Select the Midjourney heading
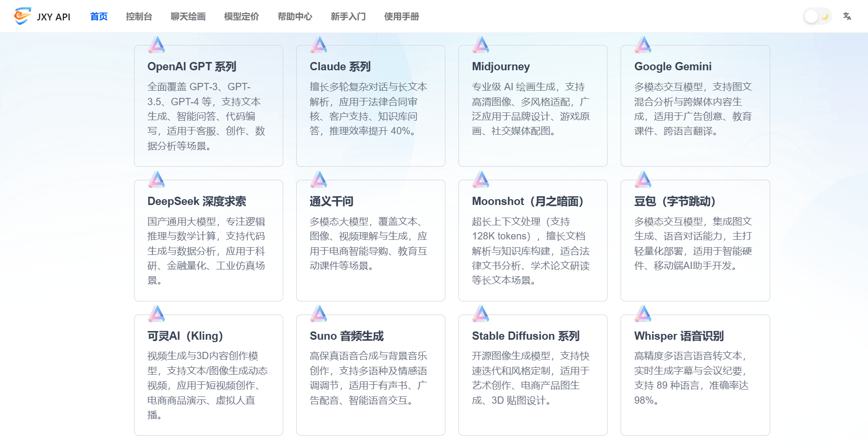Image resolution: width=868 pixels, height=441 pixels. click(501, 66)
